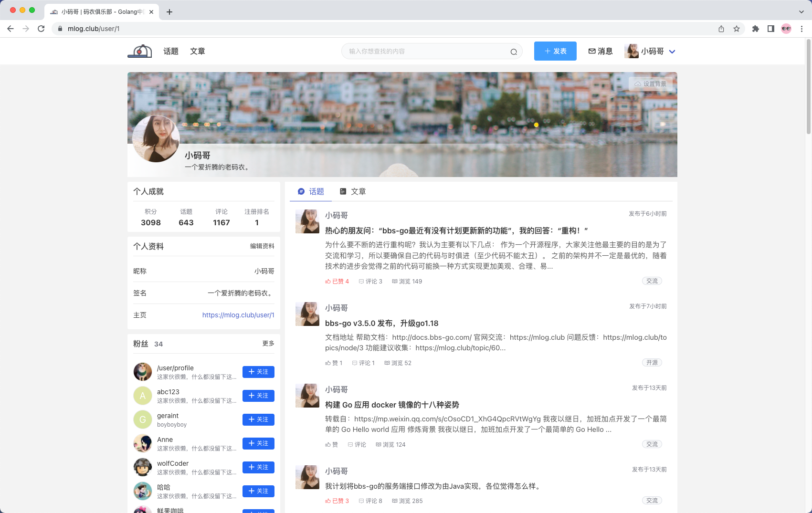Viewport: 812px width, 513px height.
Task: Toggle 已赞 on the Java rewrite post
Action: pos(337,501)
